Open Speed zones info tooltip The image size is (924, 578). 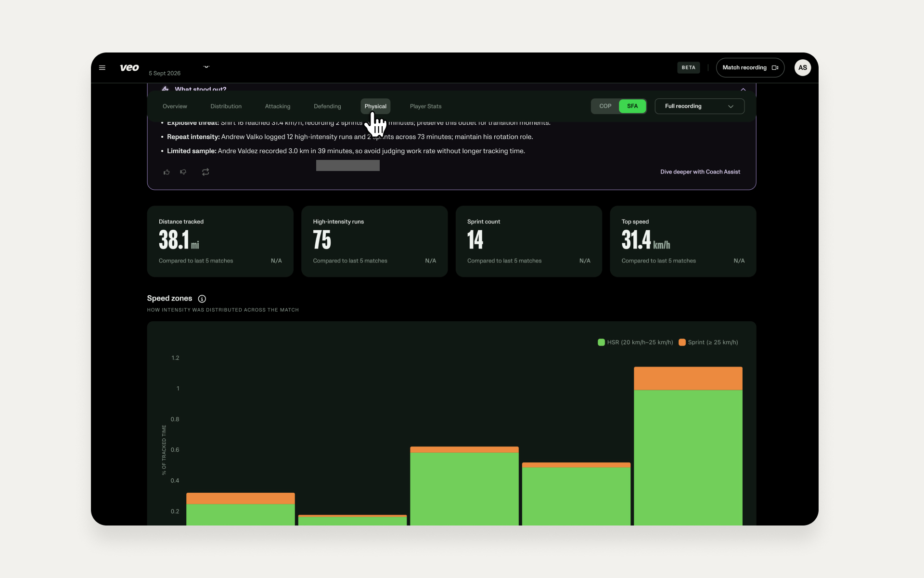(x=202, y=299)
